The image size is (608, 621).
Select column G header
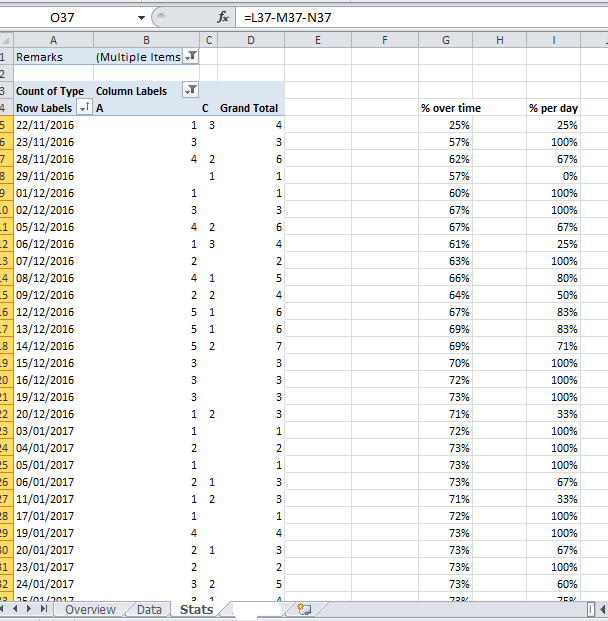pyautogui.click(x=446, y=40)
